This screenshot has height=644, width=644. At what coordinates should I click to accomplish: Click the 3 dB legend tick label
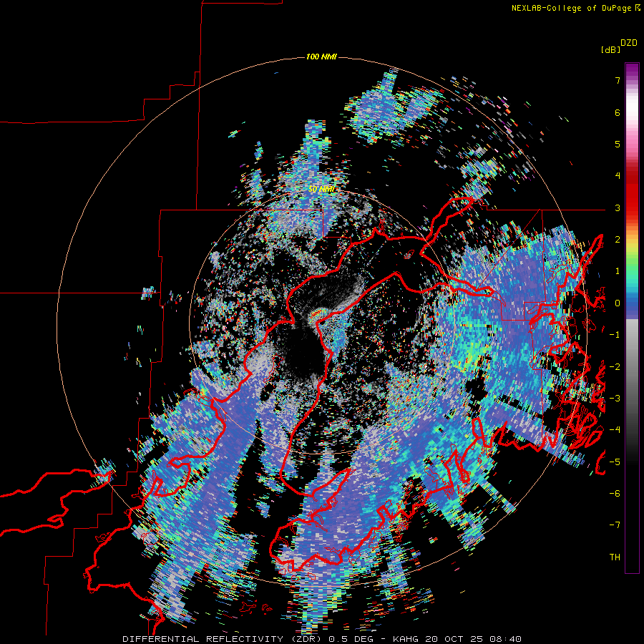pyautogui.click(x=618, y=208)
